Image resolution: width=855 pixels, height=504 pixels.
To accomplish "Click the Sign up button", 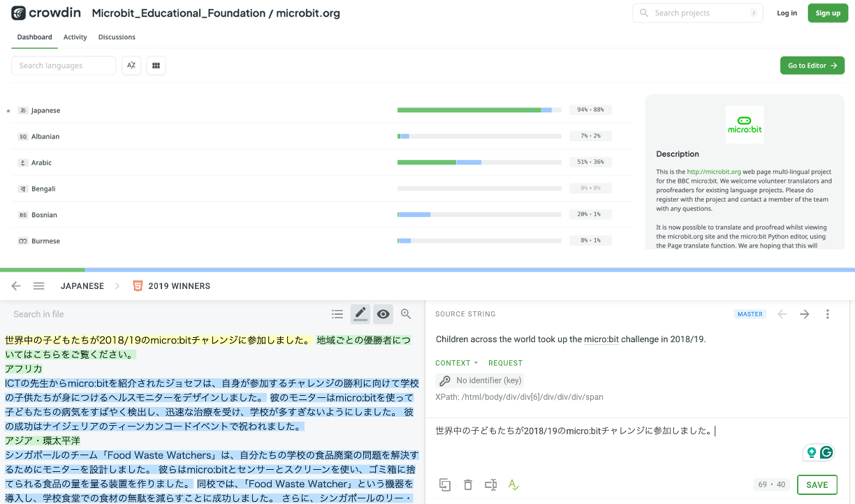I will click(x=828, y=13).
